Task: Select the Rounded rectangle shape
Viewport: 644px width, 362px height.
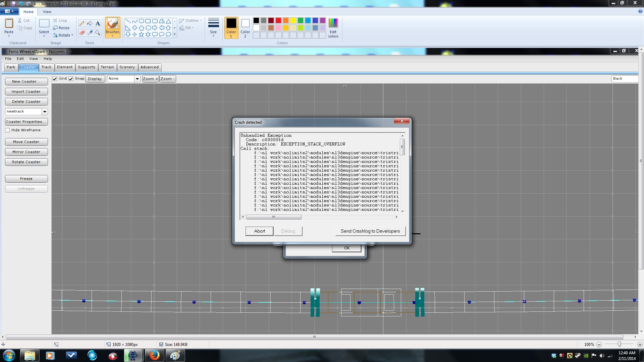Action: click(155, 21)
